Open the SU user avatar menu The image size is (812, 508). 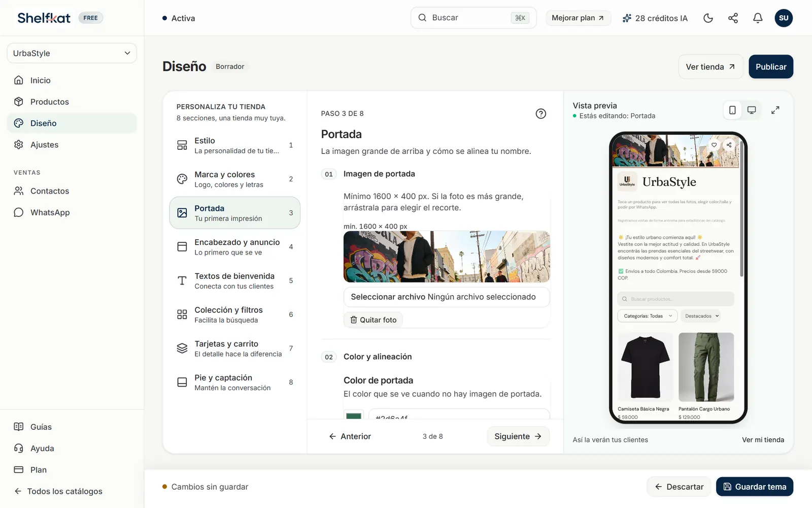(784, 18)
